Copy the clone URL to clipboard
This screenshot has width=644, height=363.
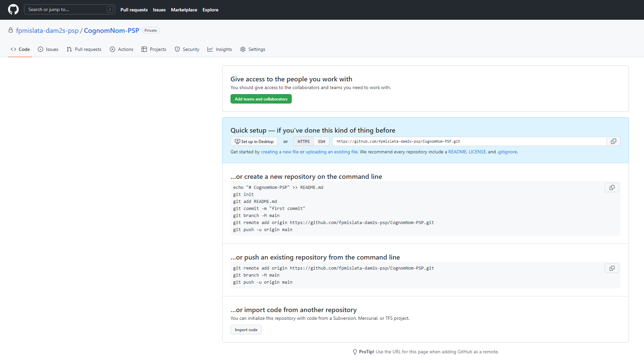tap(614, 141)
